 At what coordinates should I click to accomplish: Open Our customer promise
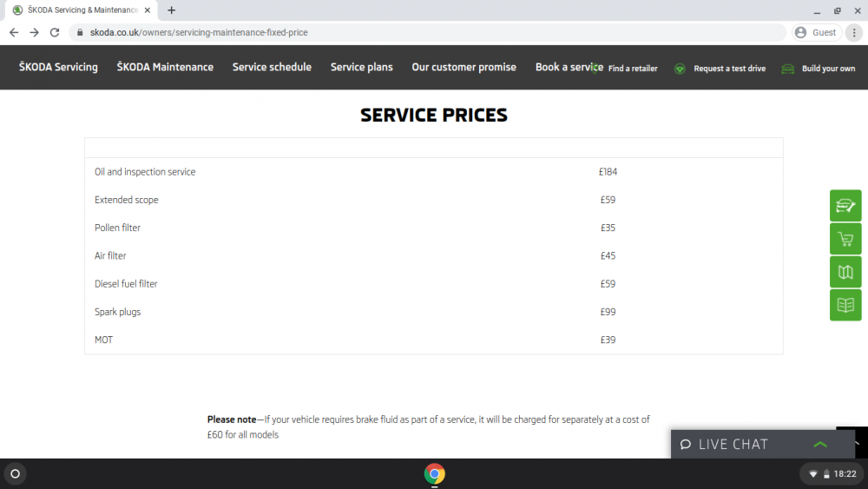tap(464, 67)
